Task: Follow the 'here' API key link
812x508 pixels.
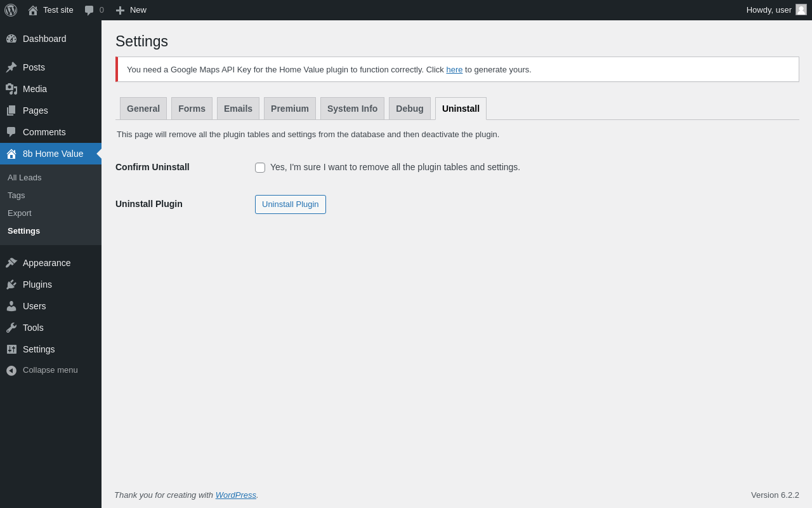Action: 454,70
